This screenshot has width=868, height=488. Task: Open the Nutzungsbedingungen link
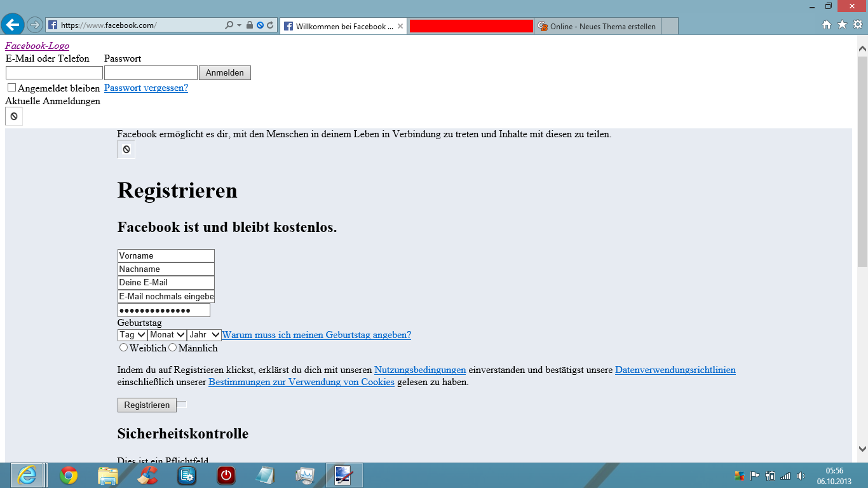coord(420,370)
